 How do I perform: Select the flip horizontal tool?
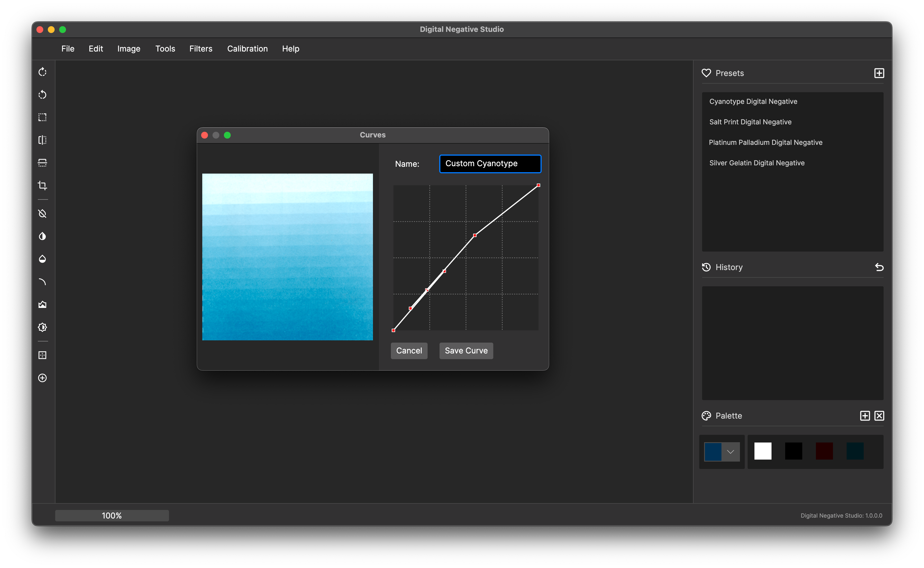(x=42, y=140)
